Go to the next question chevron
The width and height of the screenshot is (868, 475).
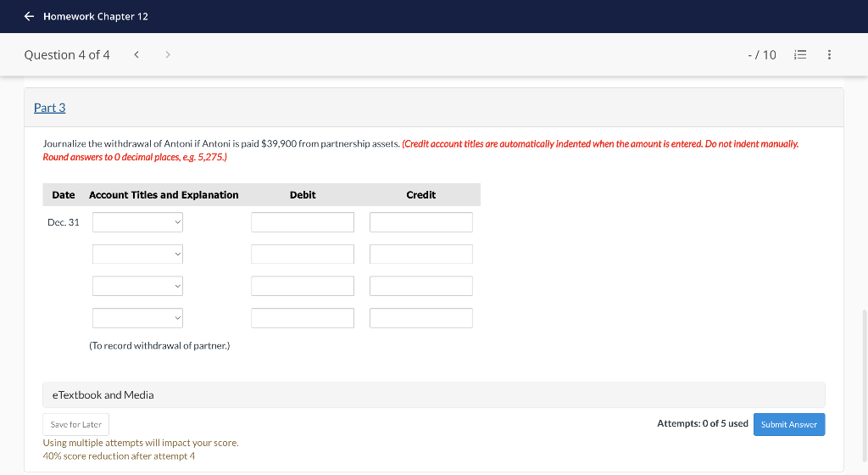[168, 54]
